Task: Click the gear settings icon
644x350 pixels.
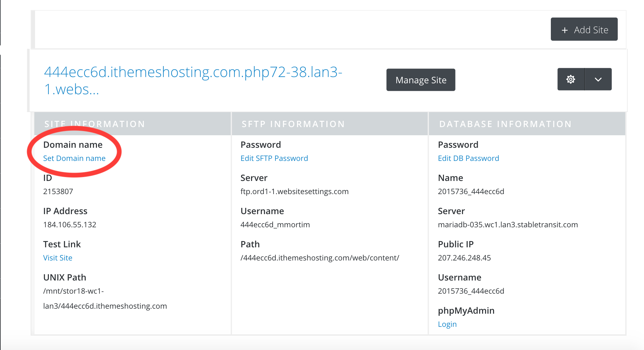Action: coord(571,80)
